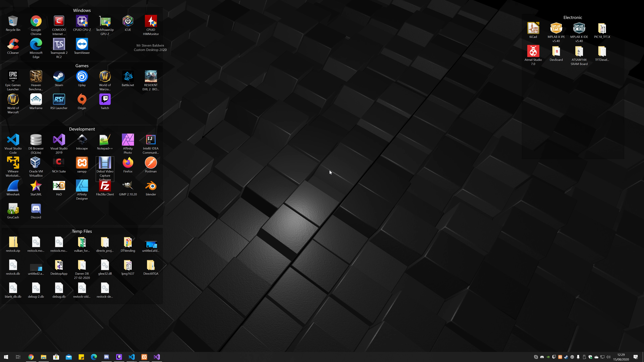644x362 pixels.
Task: Open the Action Center notifications icon
Action: 635,357
